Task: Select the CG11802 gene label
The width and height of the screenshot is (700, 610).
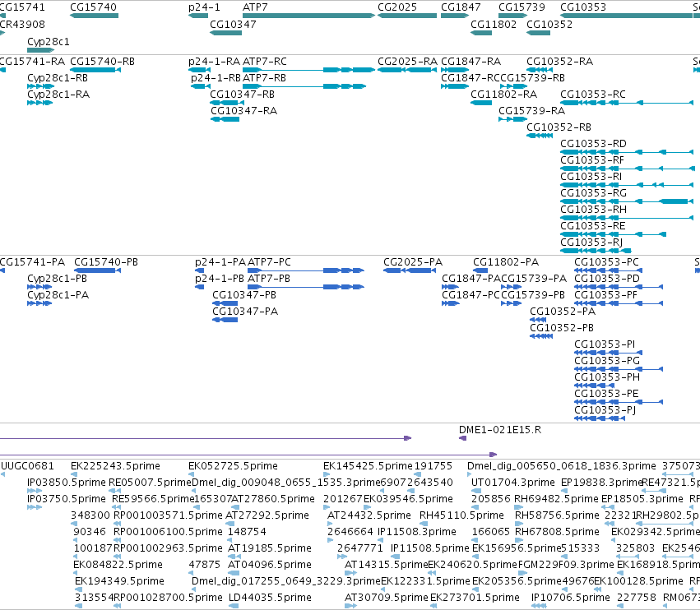Action: click(x=494, y=24)
